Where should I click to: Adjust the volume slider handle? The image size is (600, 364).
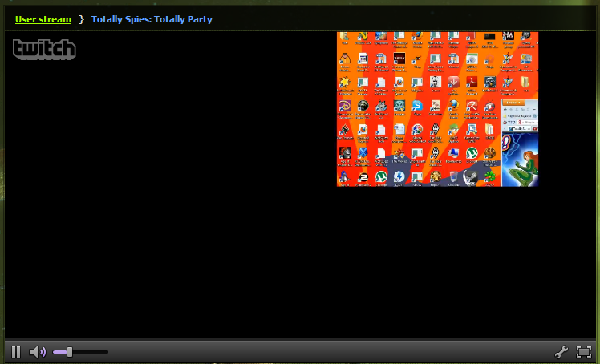point(70,352)
